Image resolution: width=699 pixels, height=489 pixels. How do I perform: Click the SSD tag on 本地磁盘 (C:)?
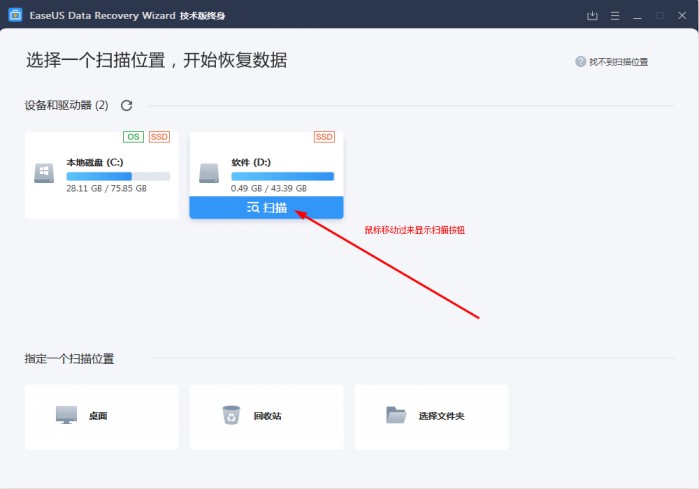[159, 137]
